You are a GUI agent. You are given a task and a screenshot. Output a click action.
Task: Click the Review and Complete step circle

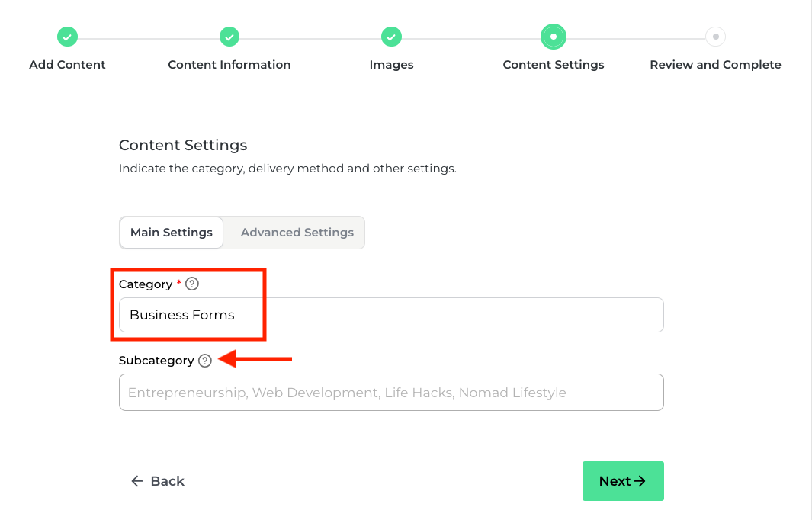(x=715, y=36)
